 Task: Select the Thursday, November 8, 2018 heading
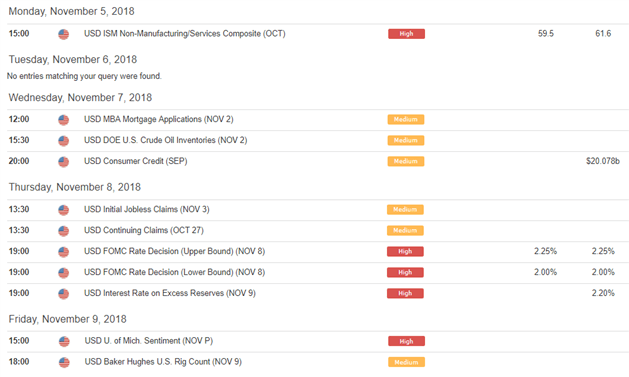pyautogui.click(x=75, y=187)
